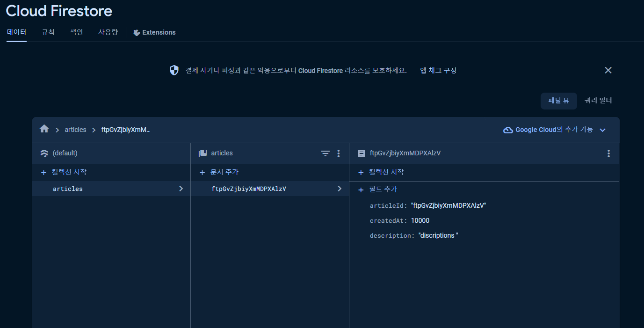Select the 패널 뷰 view button
The image size is (644, 328).
[x=559, y=101]
